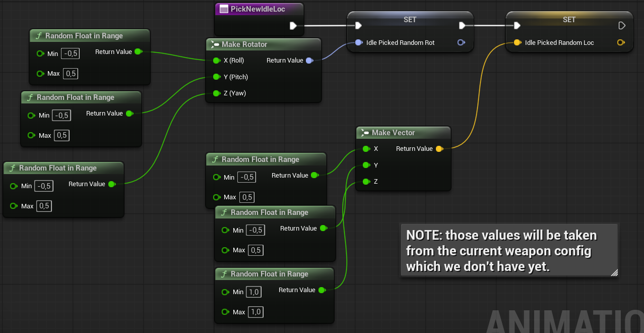Click the resize handle of the NOTE comment
This screenshot has height=333, width=644.
point(614,272)
